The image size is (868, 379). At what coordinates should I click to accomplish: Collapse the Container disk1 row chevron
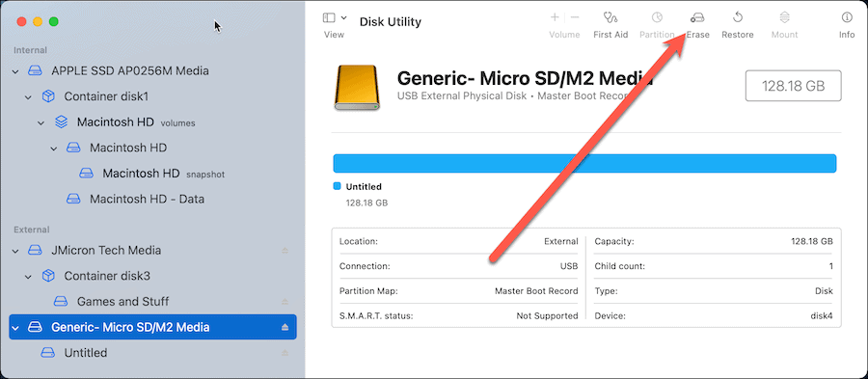tap(29, 96)
